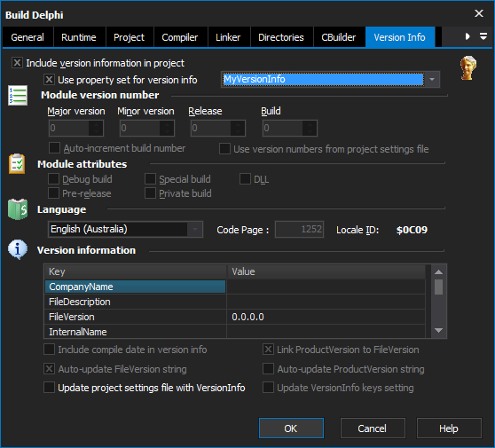
Task: Open the tab list menu icon
Action: (x=483, y=36)
